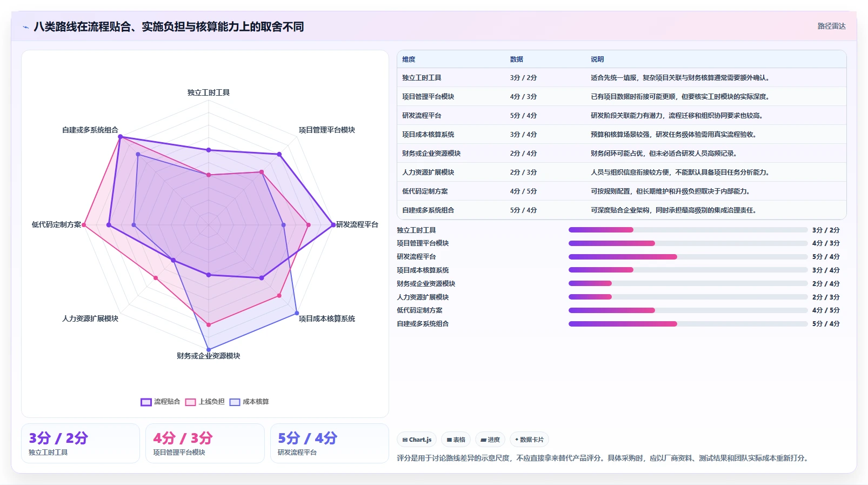Click the dashboard title 八类路线在流程贴合
This screenshot has width=868, height=485.
pyautogui.click(x=169, y=26)
